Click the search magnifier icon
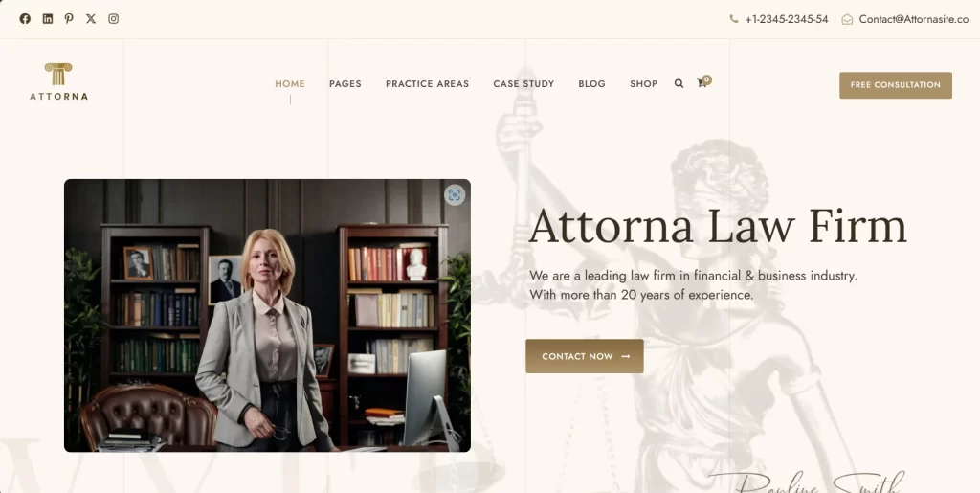This screenshot has width=980, height=493. point(679,83)
